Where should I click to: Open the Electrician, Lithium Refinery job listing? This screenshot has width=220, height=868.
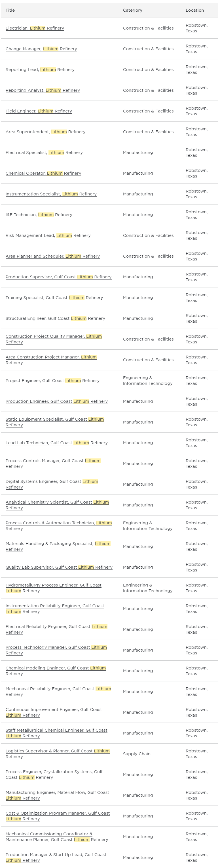35,28
